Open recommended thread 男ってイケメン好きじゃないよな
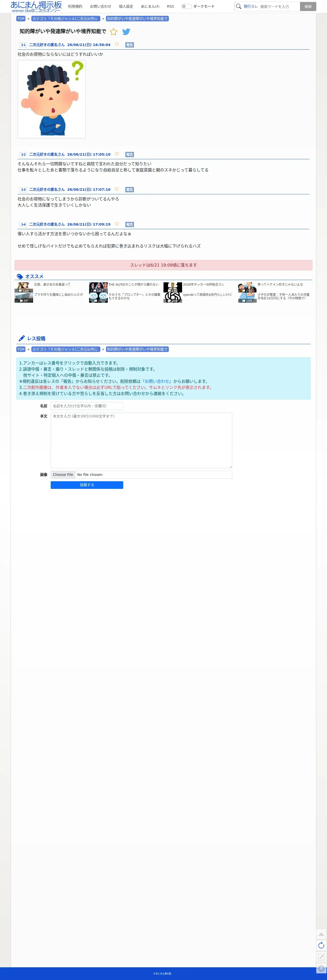The image size is (327, 980). point(280,285)
